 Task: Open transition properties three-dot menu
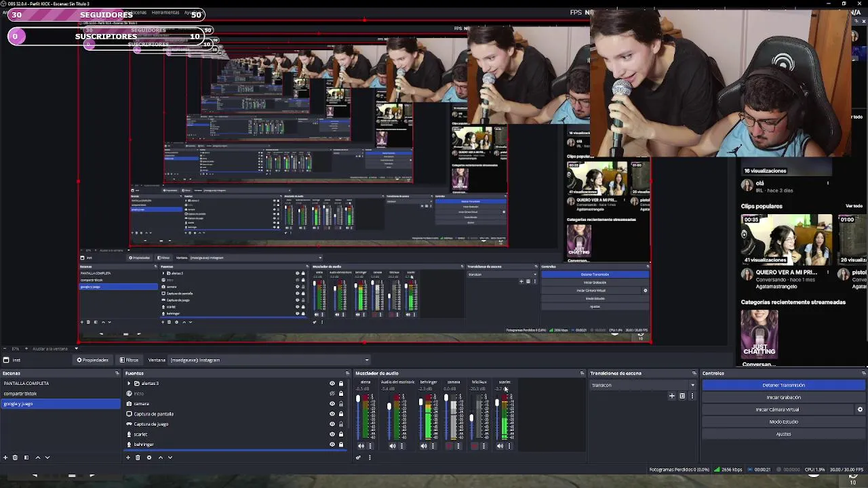click(x=692, y=396)
